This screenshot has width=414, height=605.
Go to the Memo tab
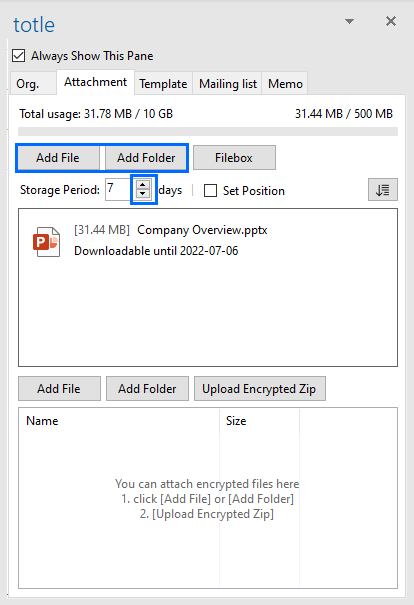pos(285,83)
